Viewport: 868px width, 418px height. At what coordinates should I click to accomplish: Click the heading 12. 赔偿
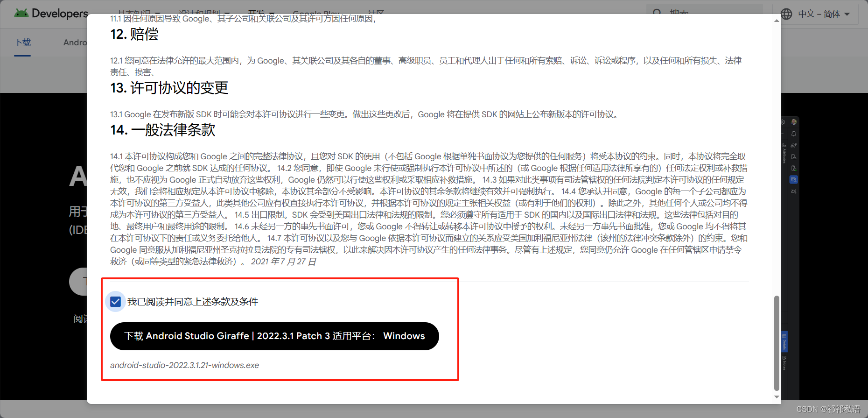[134, 34]
